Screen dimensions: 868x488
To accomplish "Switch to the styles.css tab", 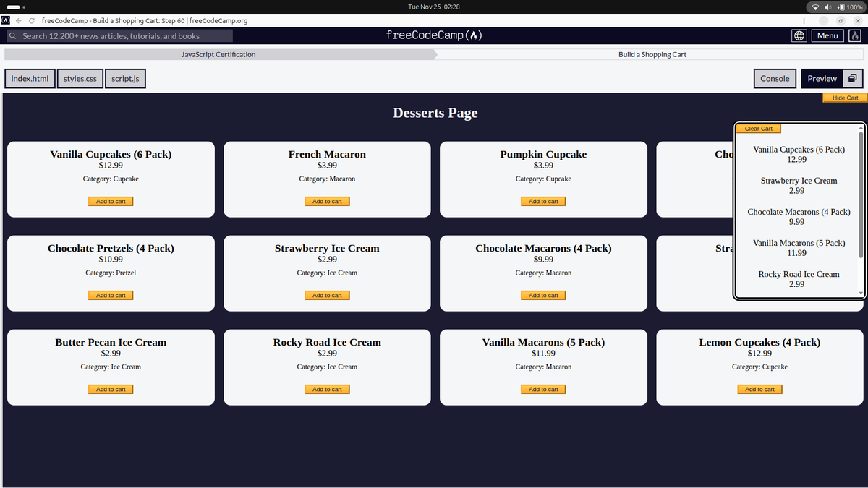I will click(x=80, y=78).
